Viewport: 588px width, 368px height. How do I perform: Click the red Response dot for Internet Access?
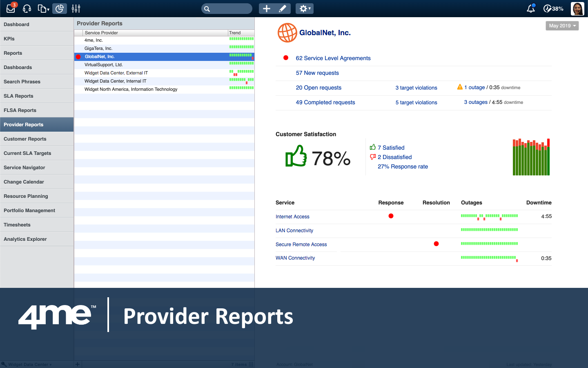coord(391,216)
